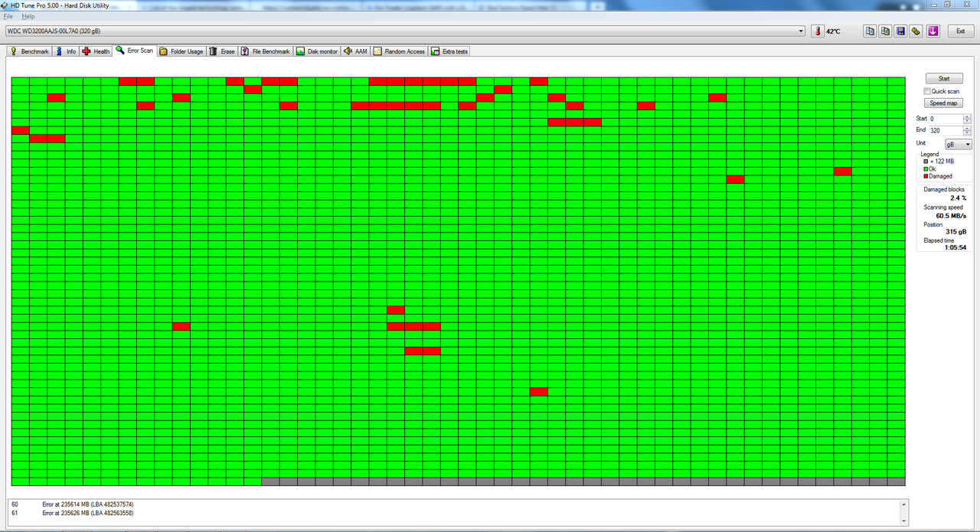980x532 pixels.
Task: Click the speaker icon on the AAM tab
Action: click(348, 51)
